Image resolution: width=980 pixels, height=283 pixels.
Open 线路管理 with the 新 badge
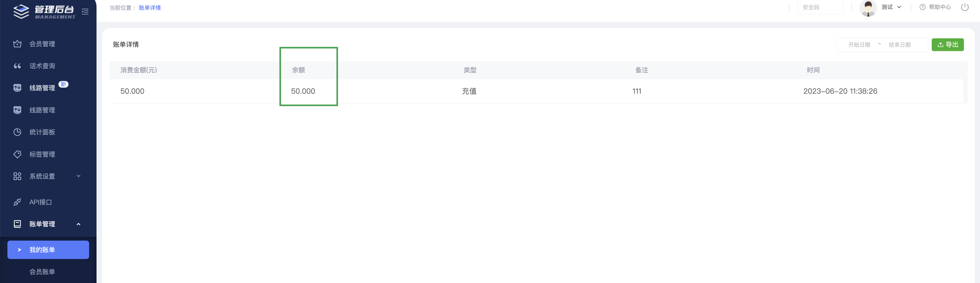click(x=42, y=88)
